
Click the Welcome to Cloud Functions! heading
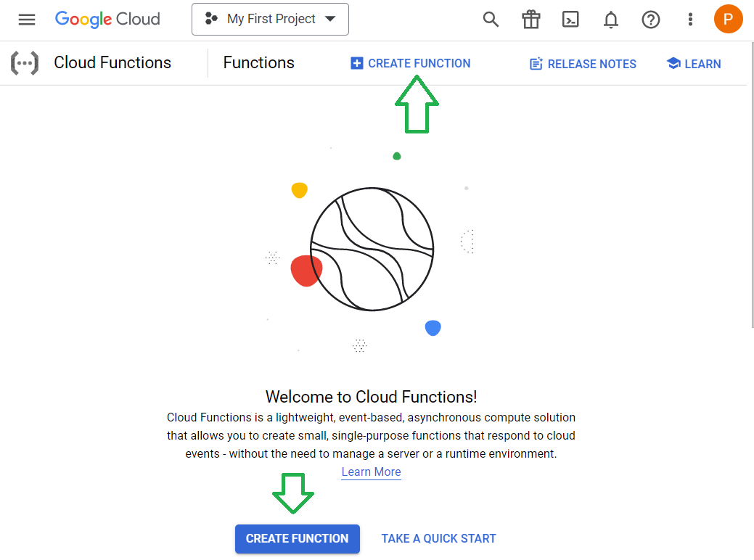point(372,397)
